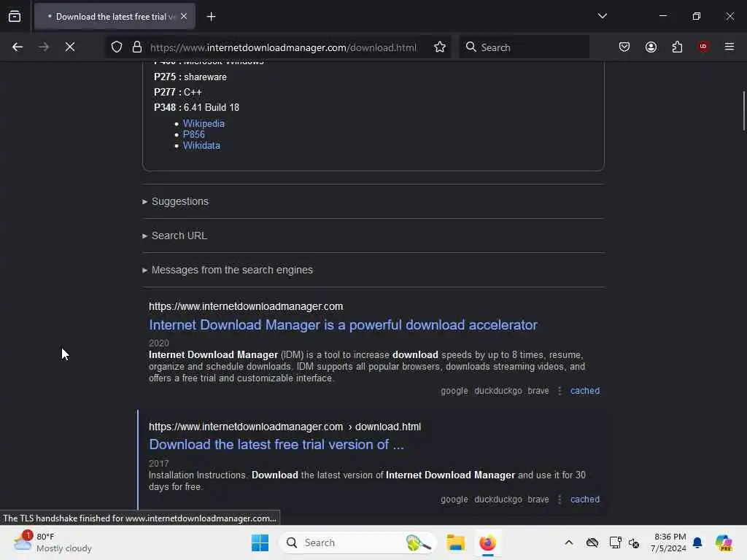Viewport: 747px width, 560px height.
Task: Open 'Download the latest free trial version of' result
Action: (x=276, y=444)
